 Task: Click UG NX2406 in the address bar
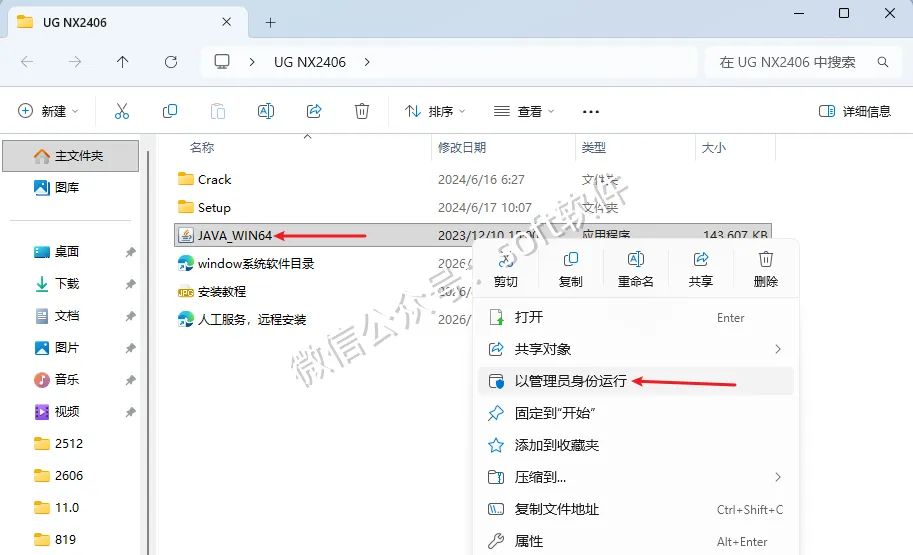click(310, 62)
